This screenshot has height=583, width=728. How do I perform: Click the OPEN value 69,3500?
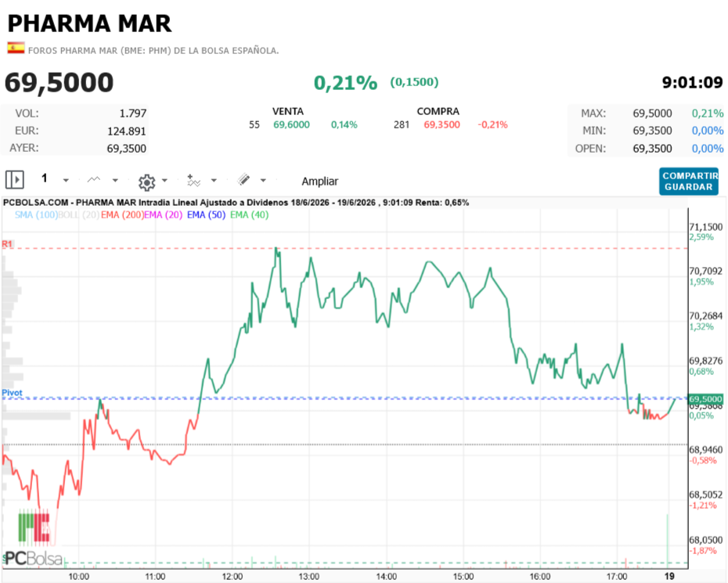(x=652, y=149)
